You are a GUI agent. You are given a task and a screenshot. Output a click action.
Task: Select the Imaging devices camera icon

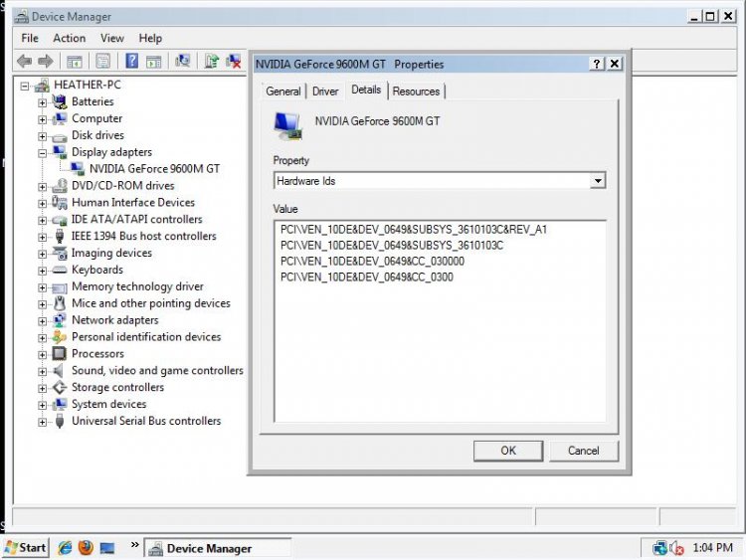tap(60, 253)
